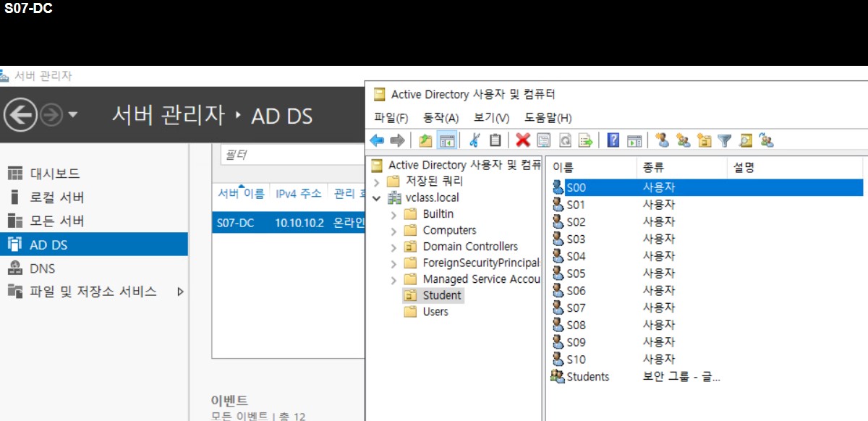868x421 pixels.
Task: Click the Server Manager back arrow button
Action: tap(20, 115)
